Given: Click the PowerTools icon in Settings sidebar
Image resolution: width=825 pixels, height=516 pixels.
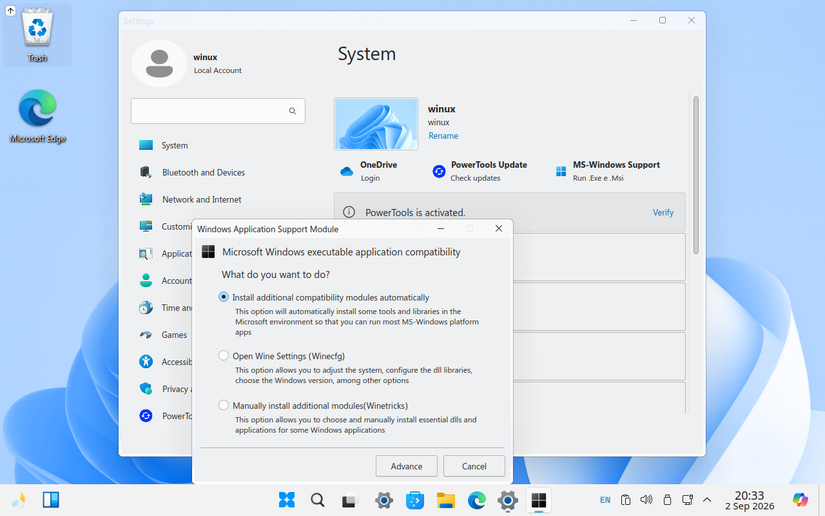Looking at the screenshot, I should pos(146,416).
